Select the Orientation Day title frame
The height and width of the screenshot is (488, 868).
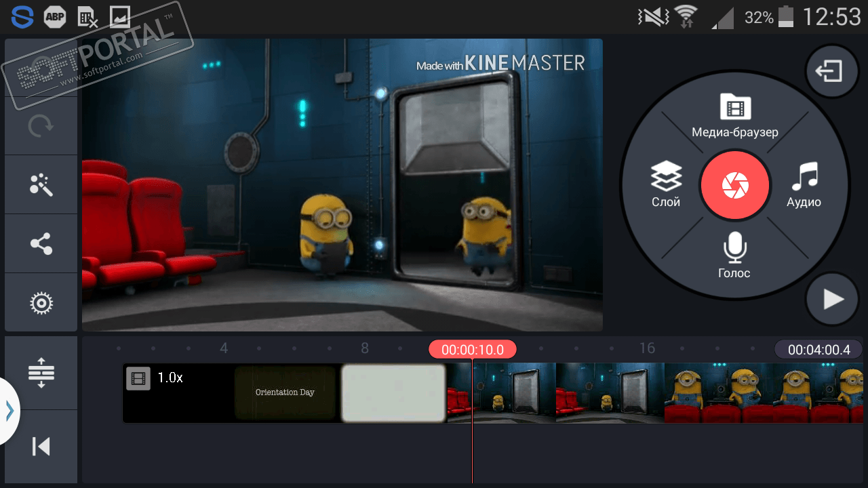coord(285,392)
